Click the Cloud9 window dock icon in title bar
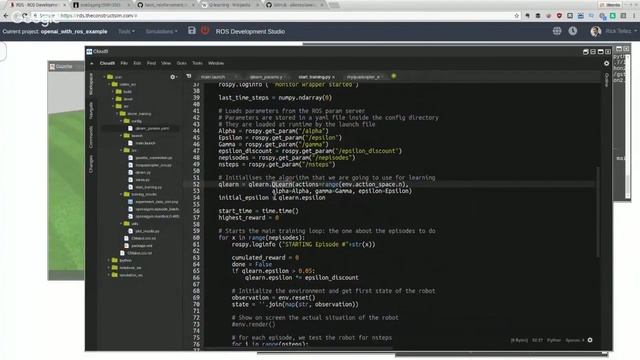This screenshot has width=640, height=360. pyautogui.click(x=585, y=52)
